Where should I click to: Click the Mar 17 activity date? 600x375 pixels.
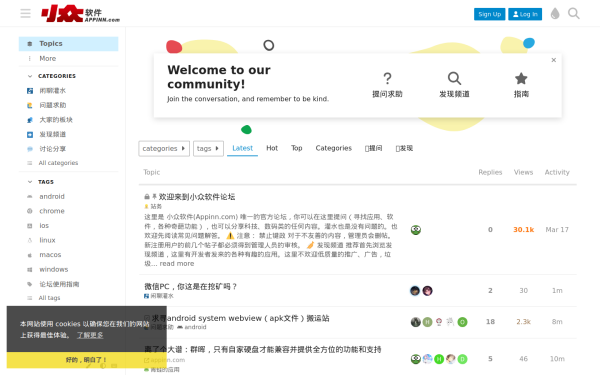pyautogui.click(x=557, y=230)
